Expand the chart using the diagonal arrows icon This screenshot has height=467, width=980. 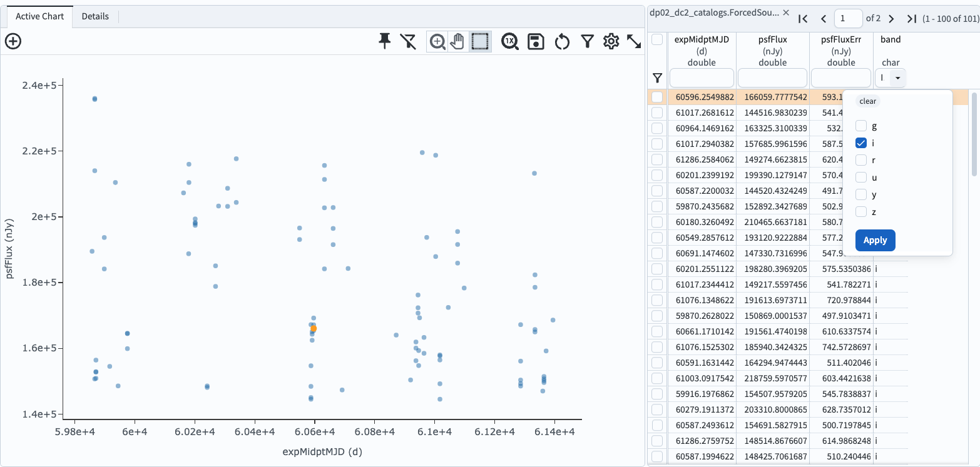coord(635,41)
